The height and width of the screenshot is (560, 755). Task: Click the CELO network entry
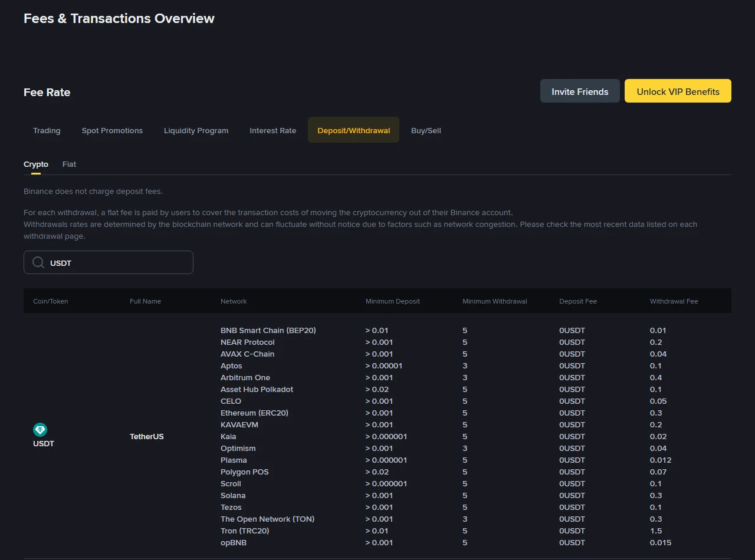click(231, 401)
